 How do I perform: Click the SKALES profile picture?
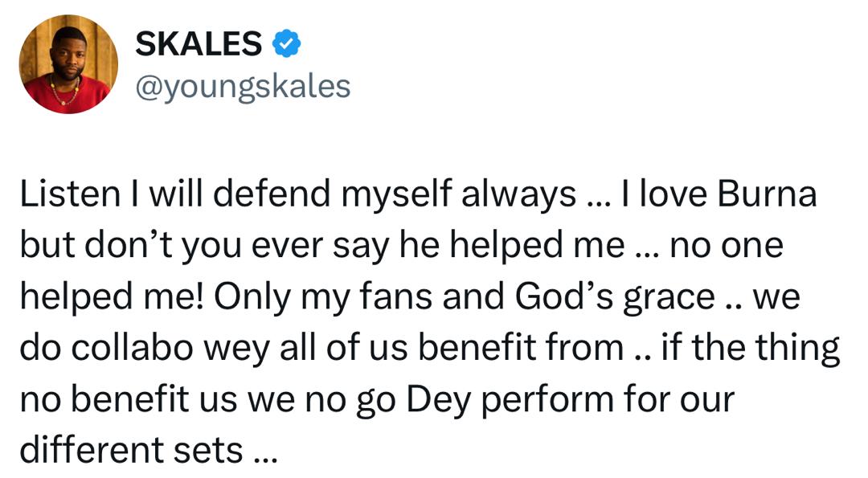70,65
